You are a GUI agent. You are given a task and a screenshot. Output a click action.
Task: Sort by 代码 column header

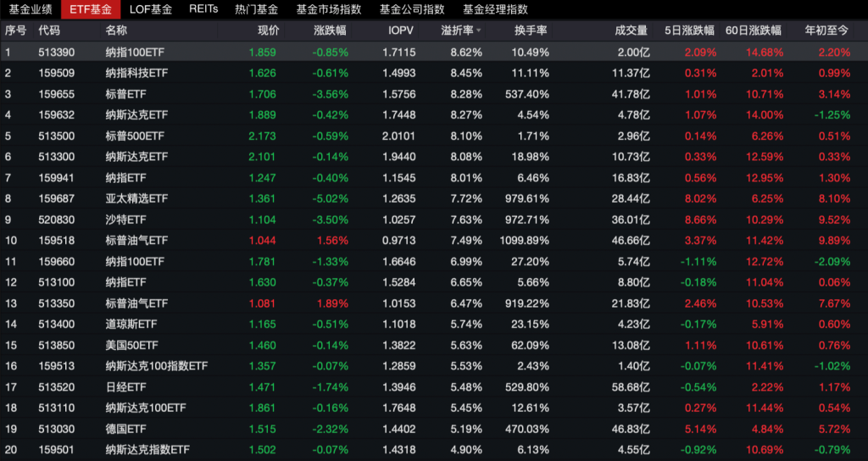click(x=49, y=31)
